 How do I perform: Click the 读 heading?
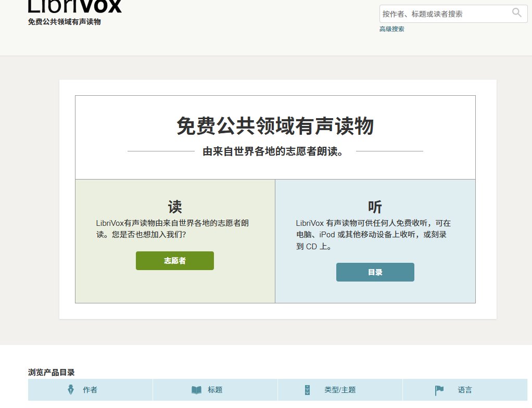[175, 207]
